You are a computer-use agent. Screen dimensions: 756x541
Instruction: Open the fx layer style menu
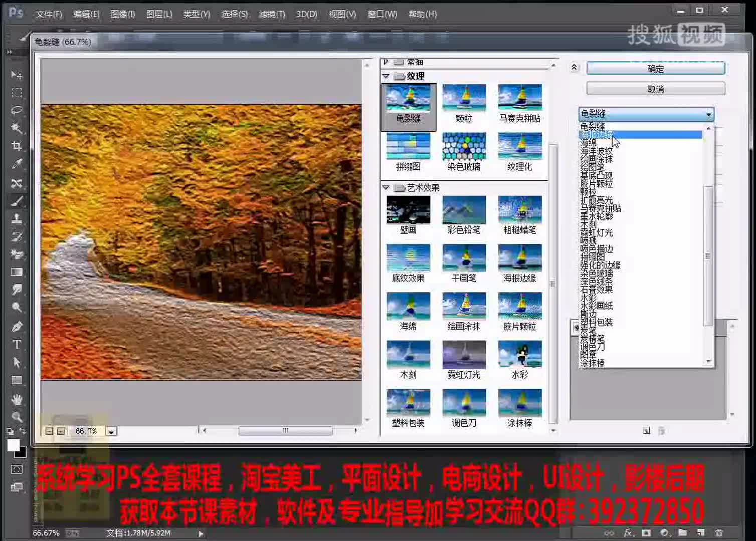tap(628, 533)
